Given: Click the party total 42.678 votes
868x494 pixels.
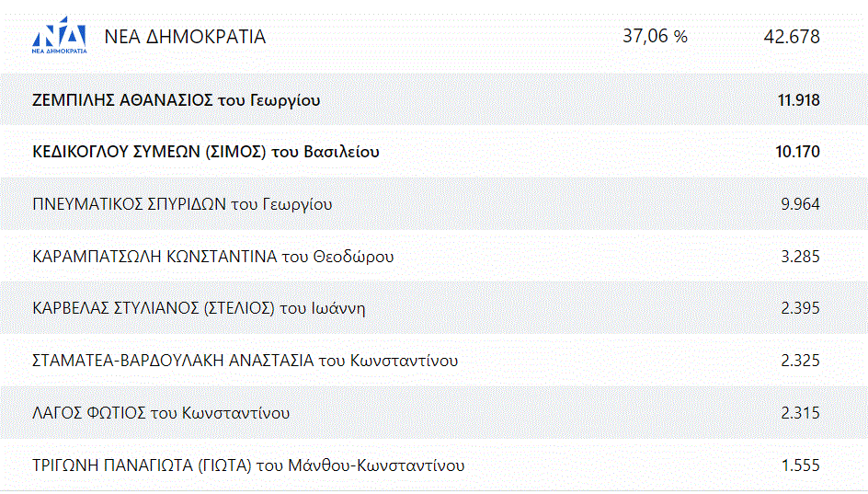Looking at the screenshot, I should 791,38.
